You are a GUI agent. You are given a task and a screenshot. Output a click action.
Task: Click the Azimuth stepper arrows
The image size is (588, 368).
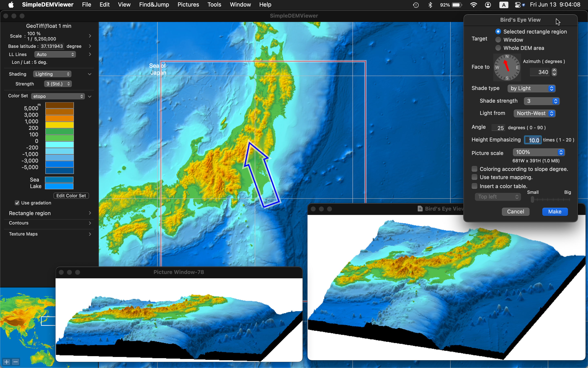tap(554, 72)
